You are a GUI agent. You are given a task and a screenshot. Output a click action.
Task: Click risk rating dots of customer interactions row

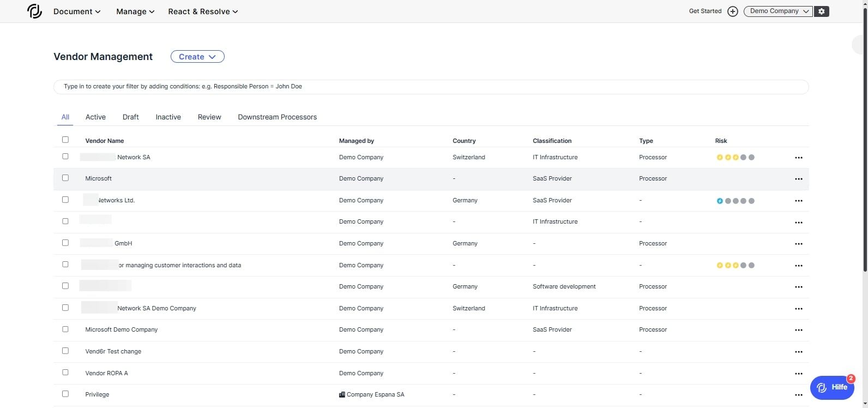[x=736, y=265]
